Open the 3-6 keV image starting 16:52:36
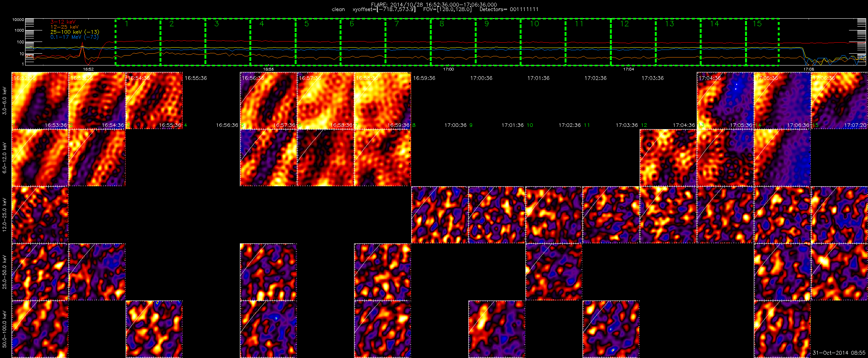 point(40,101)
